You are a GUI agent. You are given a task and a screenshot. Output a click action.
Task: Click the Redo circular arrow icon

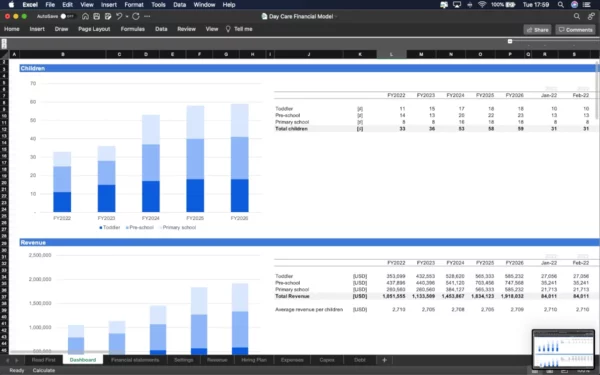tap(136, 16)
